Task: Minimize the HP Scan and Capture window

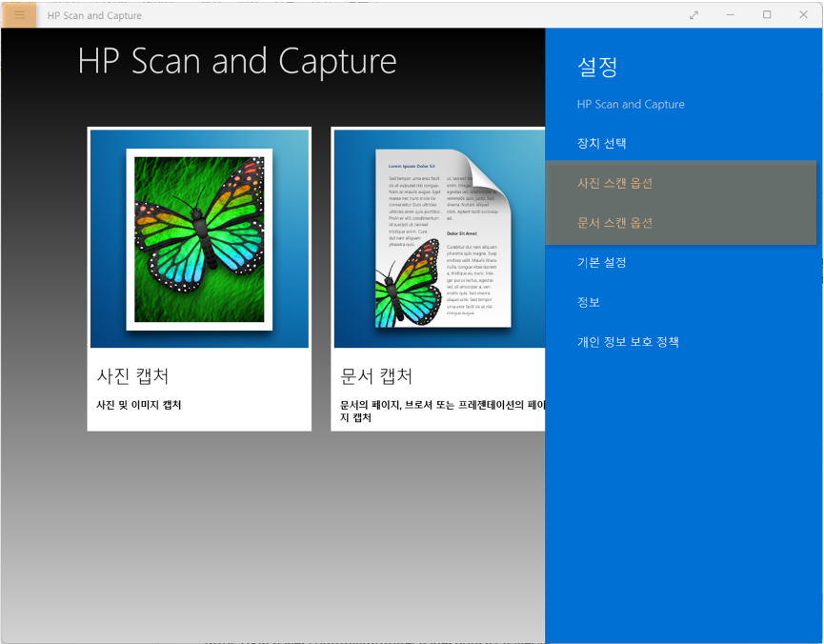Action: pos(730,15)
